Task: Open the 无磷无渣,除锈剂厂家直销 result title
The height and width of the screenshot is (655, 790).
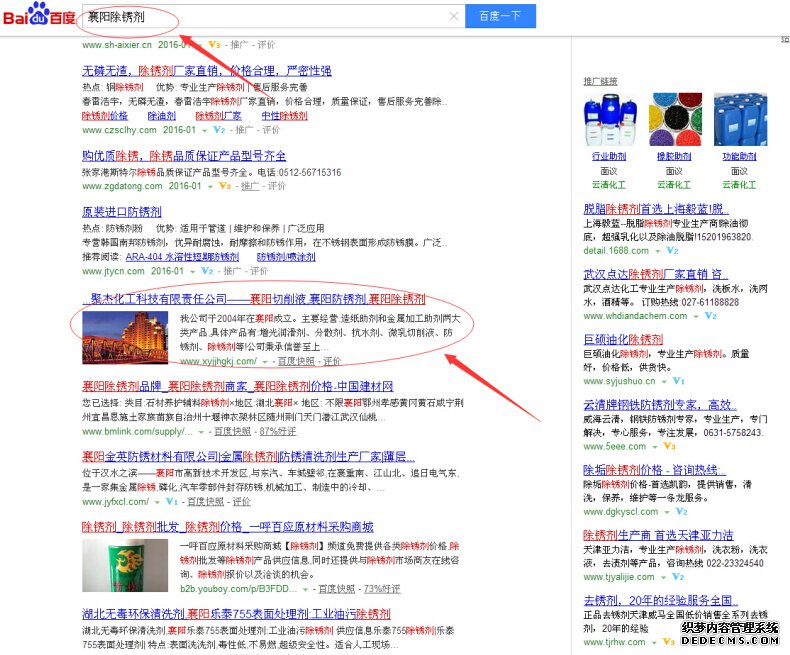Action: pos(207,71)
